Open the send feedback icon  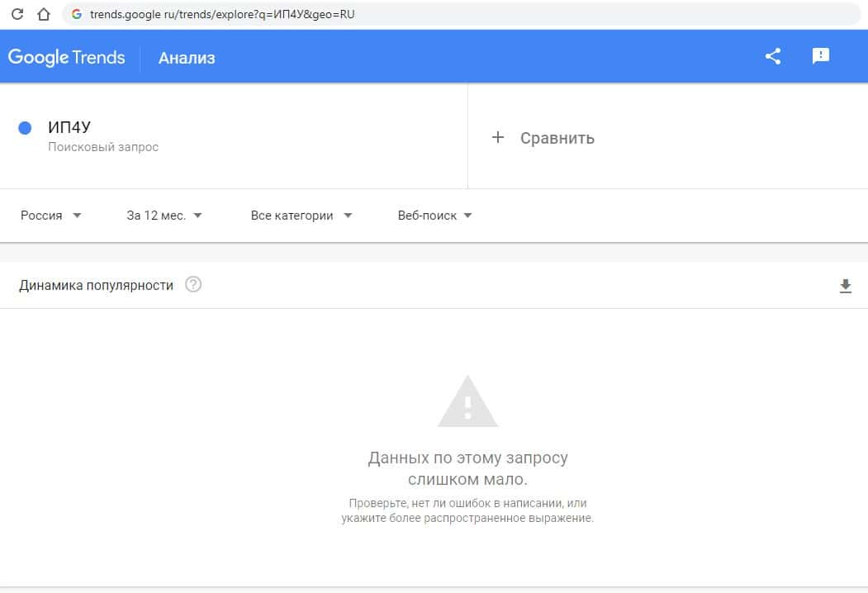[820, 56]
